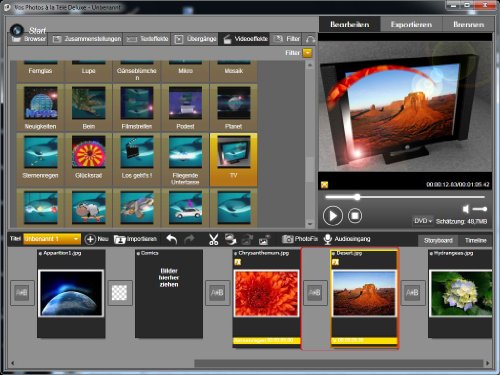Image resolution: width=500 pixels, height=375 pixels.
Task: Pick the Planet video effect
Action: click(234, 108)
